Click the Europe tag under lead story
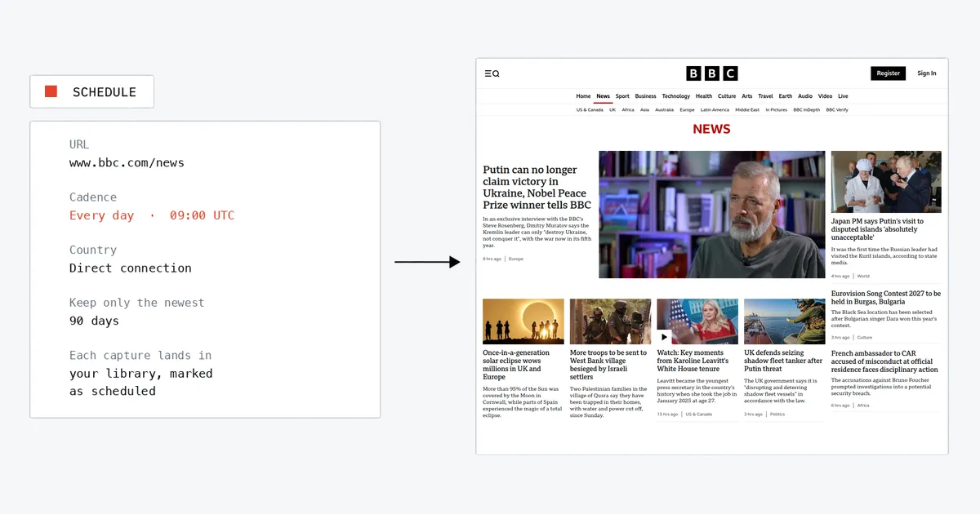Screen dimensions: 980x514 [516, 259]
